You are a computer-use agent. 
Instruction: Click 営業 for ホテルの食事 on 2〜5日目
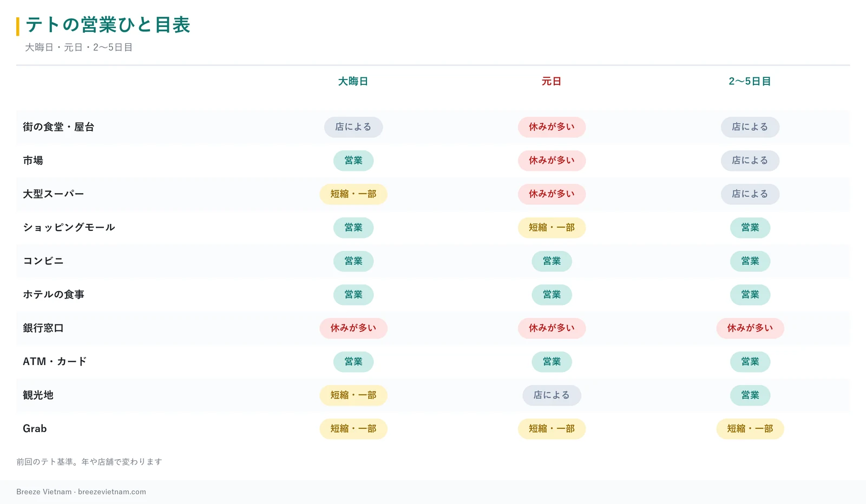click(750, 295)
